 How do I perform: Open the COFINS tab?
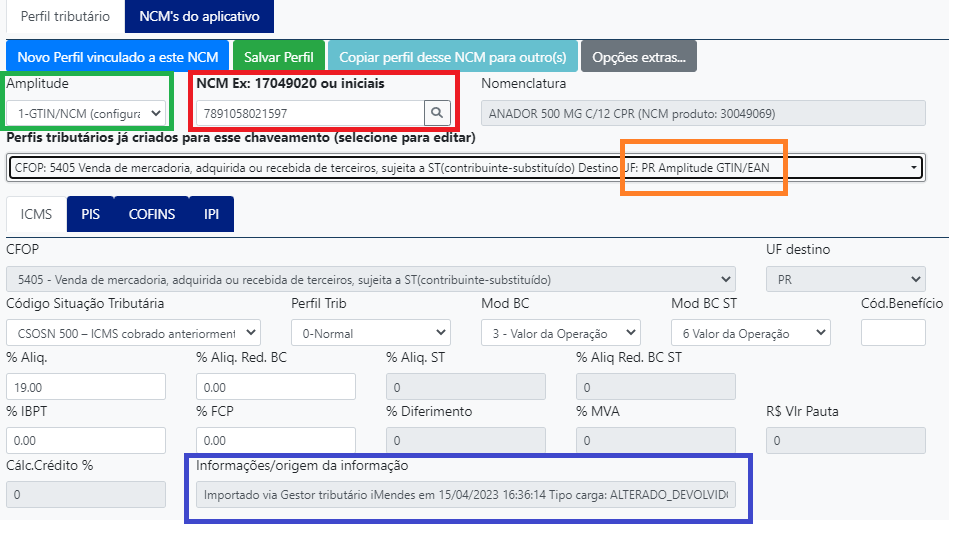point(152,214)
